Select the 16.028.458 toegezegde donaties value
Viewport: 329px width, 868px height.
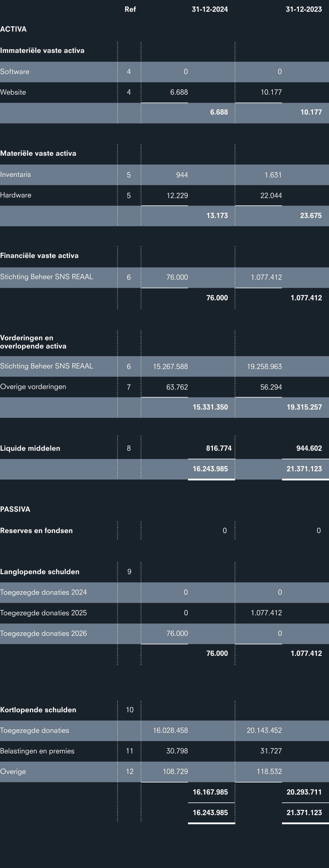tap(170, 730)
